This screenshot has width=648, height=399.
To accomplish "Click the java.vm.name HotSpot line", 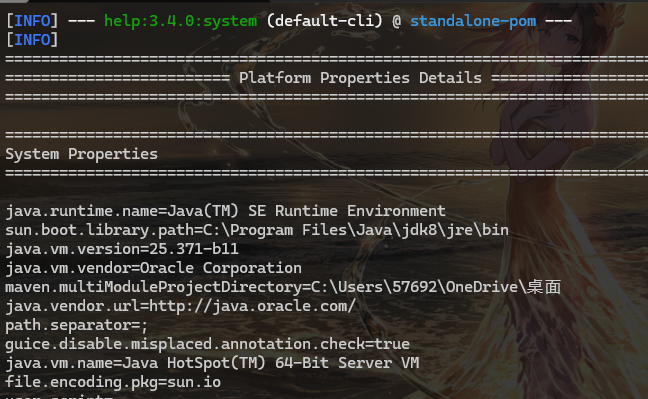I will click(x=212, y=363).
